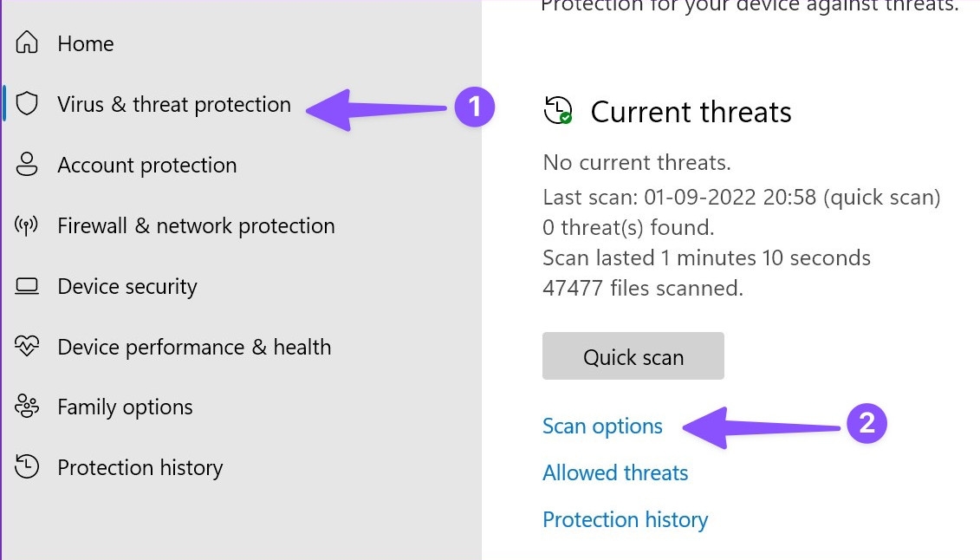Image resolution: width=980 pixels, height=560 pixels.
Task: Click the Firewall & network protection signal icon
Action: [x=28, y=225]
